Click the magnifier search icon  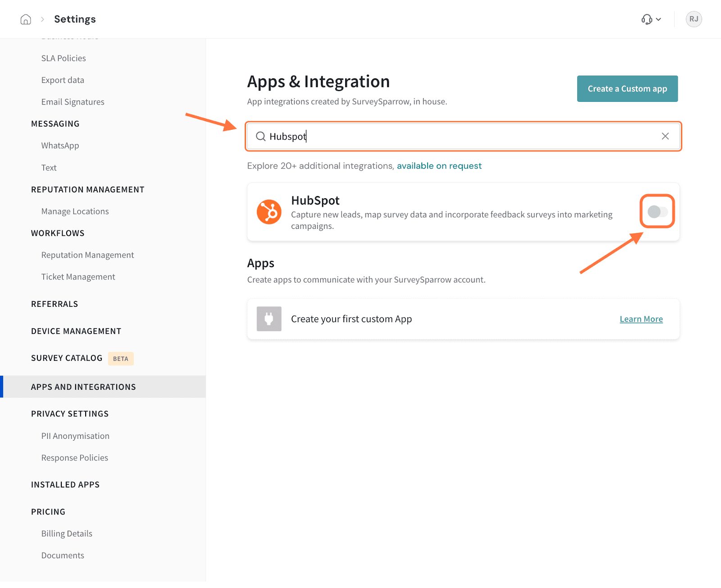click(260, 137)
